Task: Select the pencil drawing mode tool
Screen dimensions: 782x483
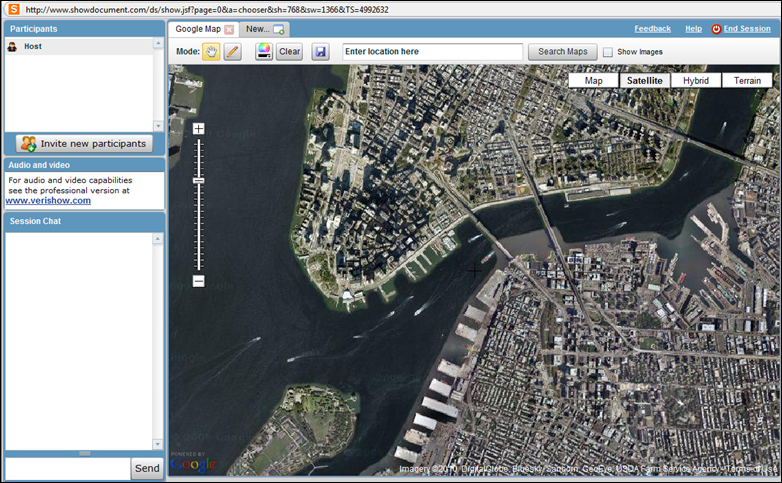Action: [232, 52]
